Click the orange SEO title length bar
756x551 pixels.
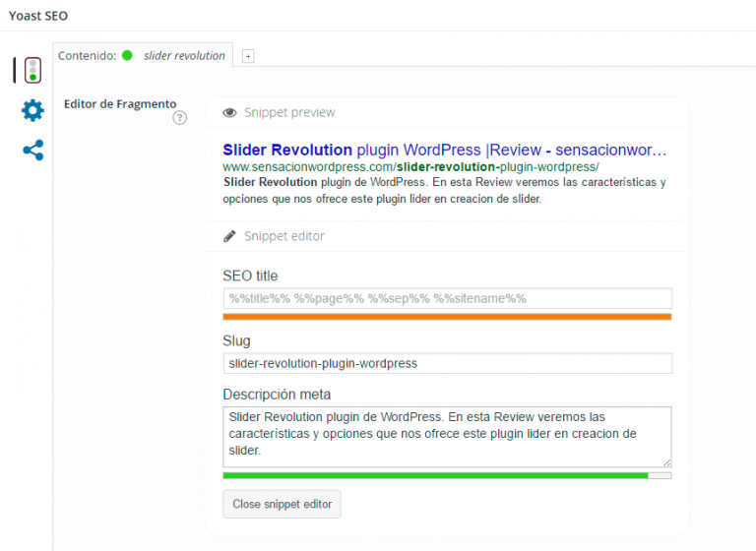(x=447, y=317)
